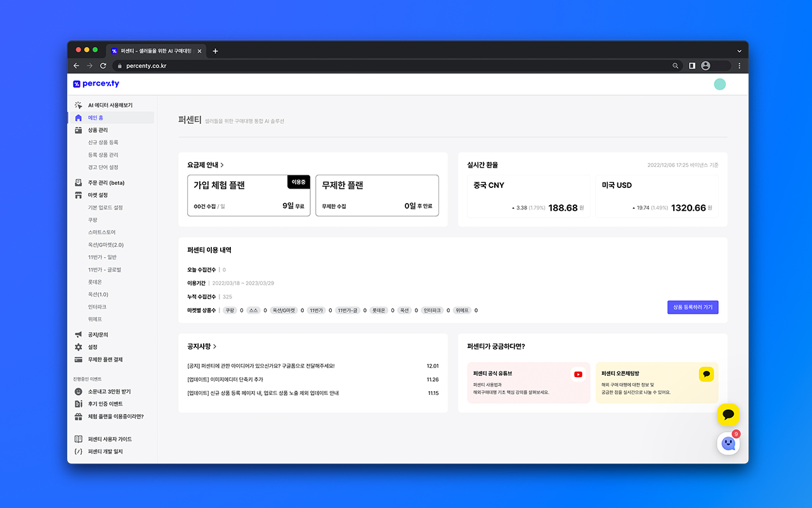This screenshot has height=508, width=812.
Task: Open 공지/문의 using the megaphone icon
Action: pos(79,334)
